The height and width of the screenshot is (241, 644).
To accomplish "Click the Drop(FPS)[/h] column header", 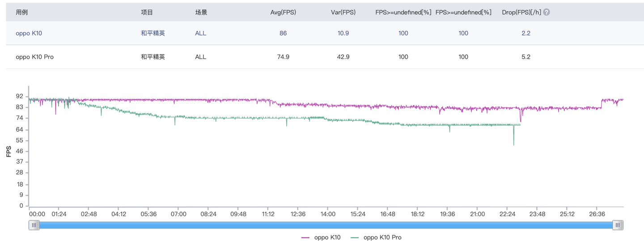I will (x=521, y=13).
